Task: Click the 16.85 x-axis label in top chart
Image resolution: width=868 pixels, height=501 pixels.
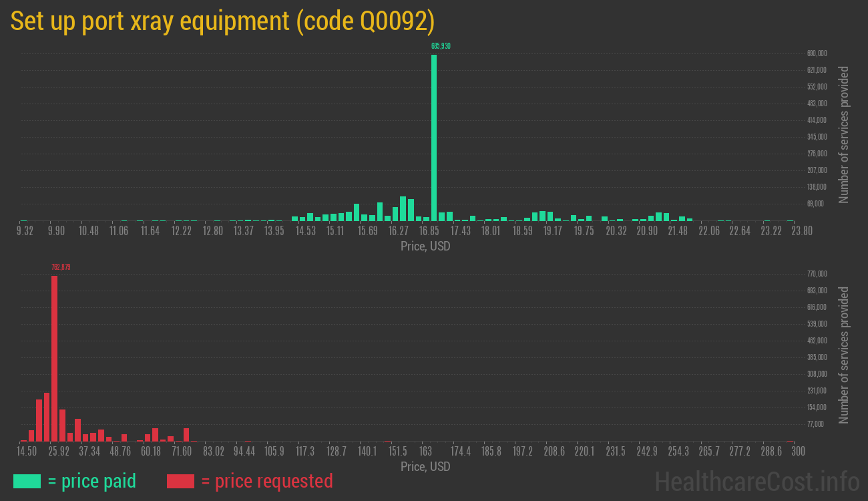Action: tap(429, 231)
